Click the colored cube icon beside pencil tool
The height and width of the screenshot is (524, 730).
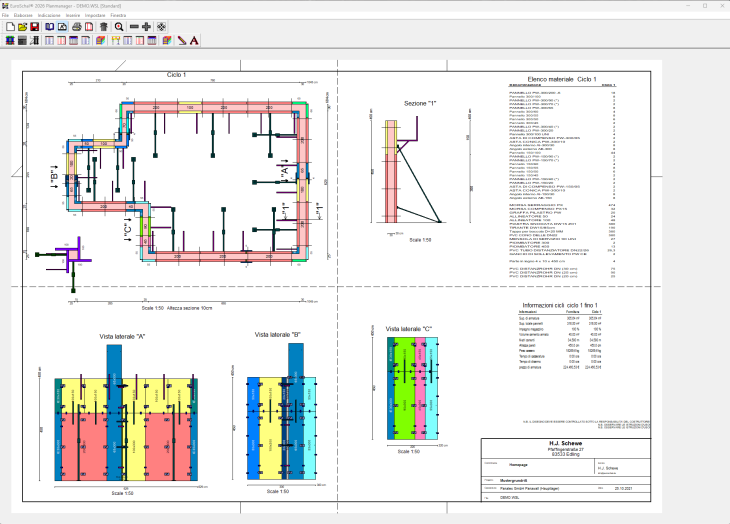(x=167, y=40)
